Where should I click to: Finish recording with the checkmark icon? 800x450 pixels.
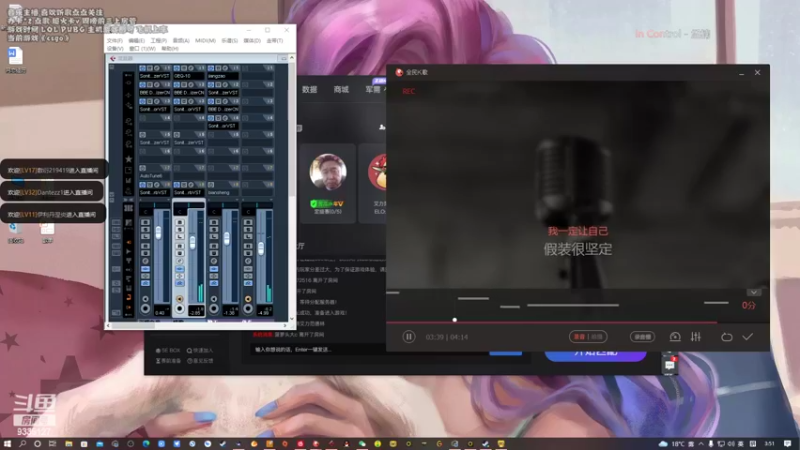click(747, 337)
